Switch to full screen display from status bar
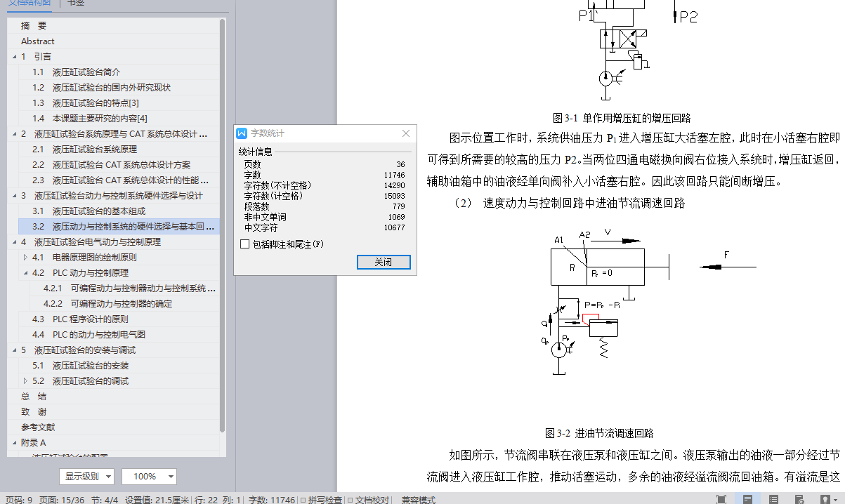845x504 pixels. pyautogui.click(x=721, y=499)
